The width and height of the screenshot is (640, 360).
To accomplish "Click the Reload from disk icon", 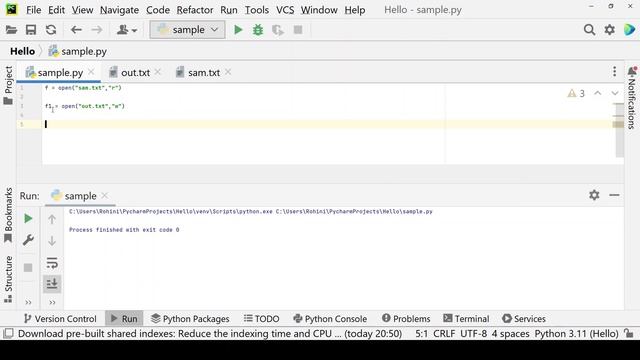I will pos(51,30).
